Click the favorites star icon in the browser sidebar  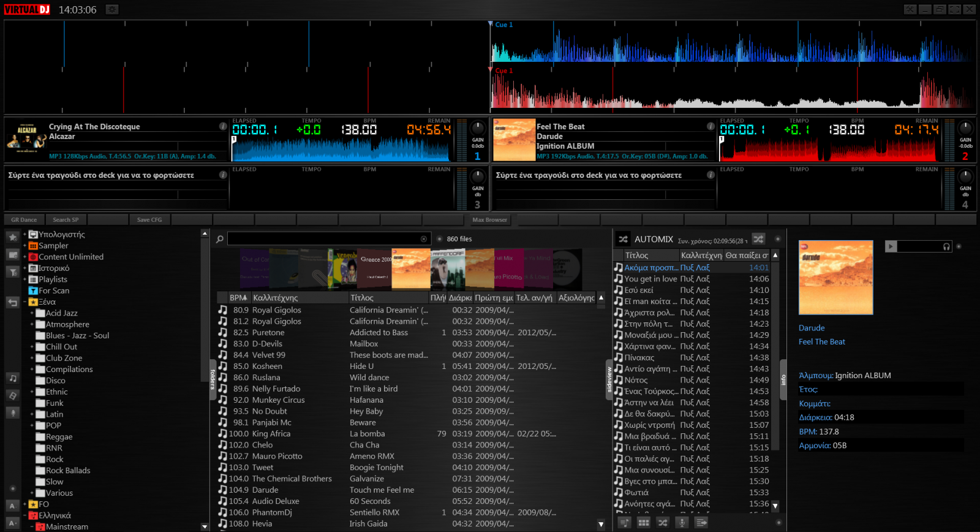(x=12, y=237)
